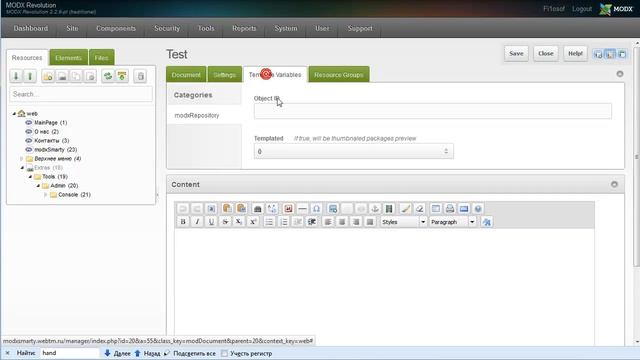The height and width of the screenshot is (360, 640).
Task: Open the Resource Groups tab
Action: pos(339,75)
